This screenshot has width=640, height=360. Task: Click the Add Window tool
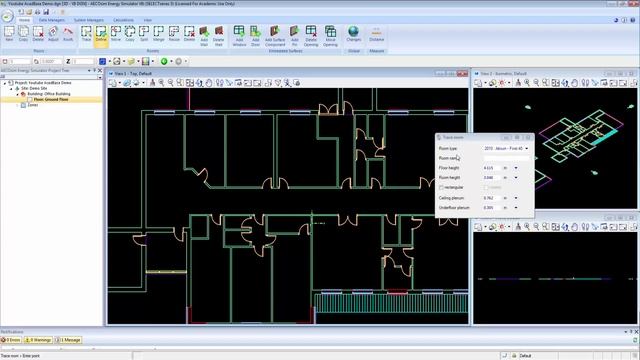[x=239, y=36]
